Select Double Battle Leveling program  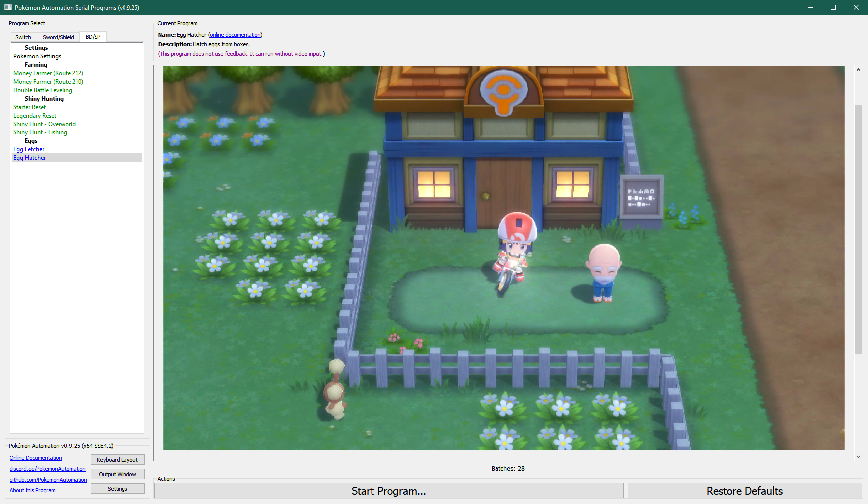pos(43,90)
